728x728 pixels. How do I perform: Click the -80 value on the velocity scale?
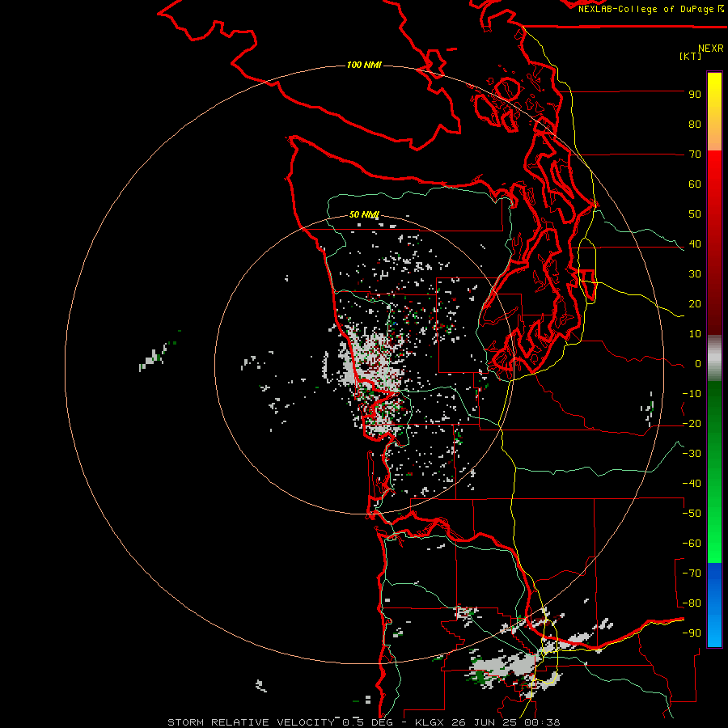(x=692, y=603)
